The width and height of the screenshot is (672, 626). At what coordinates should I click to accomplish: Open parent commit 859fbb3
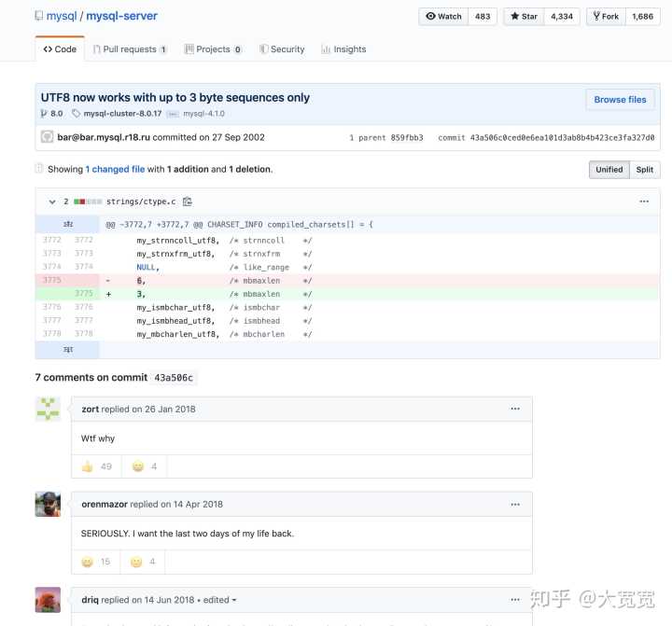point(407,137)
